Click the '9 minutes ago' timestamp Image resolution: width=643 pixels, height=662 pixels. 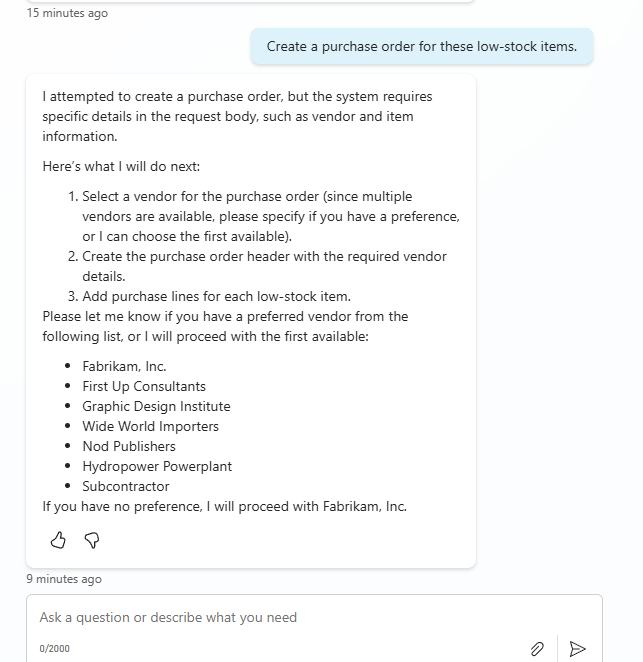click(x=64, y=579)
